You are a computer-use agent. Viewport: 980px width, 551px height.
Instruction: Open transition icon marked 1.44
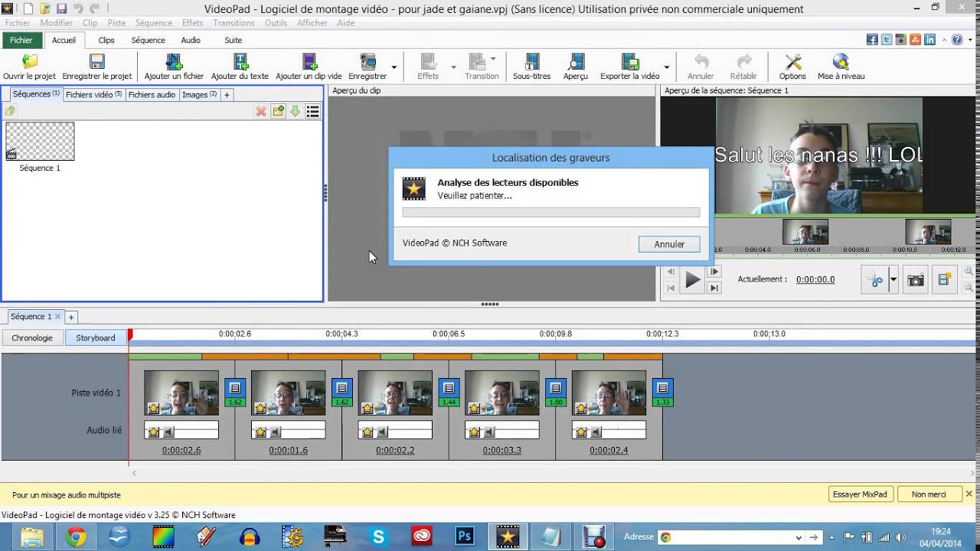pos(449,392)
